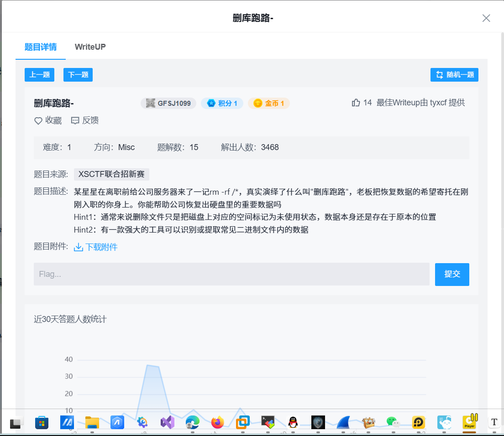This screenshot has height=436, width=504.
Task: Open File Explorer from the taskbar
Action: (x=92, y=422)
